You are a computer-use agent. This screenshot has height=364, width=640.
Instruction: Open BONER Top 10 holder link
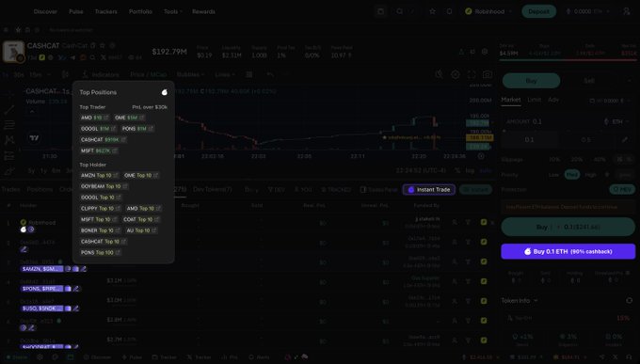tap(118, 230)
